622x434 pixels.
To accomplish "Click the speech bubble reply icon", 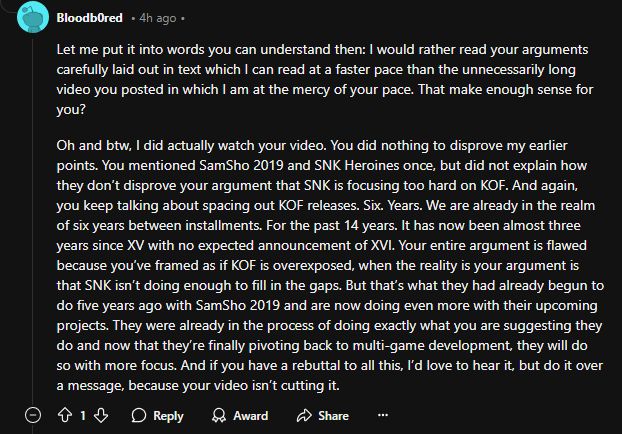I will click(138, 415).
